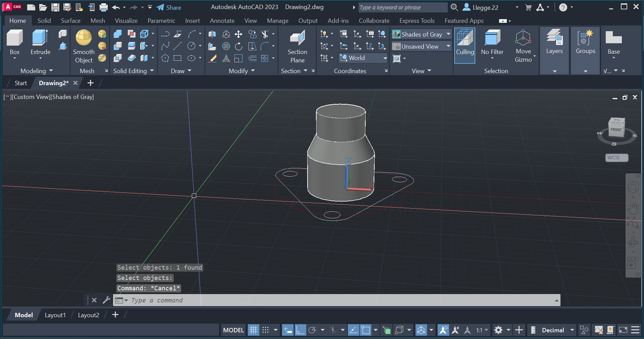
Task: Click the Share button
Action: 169,7
